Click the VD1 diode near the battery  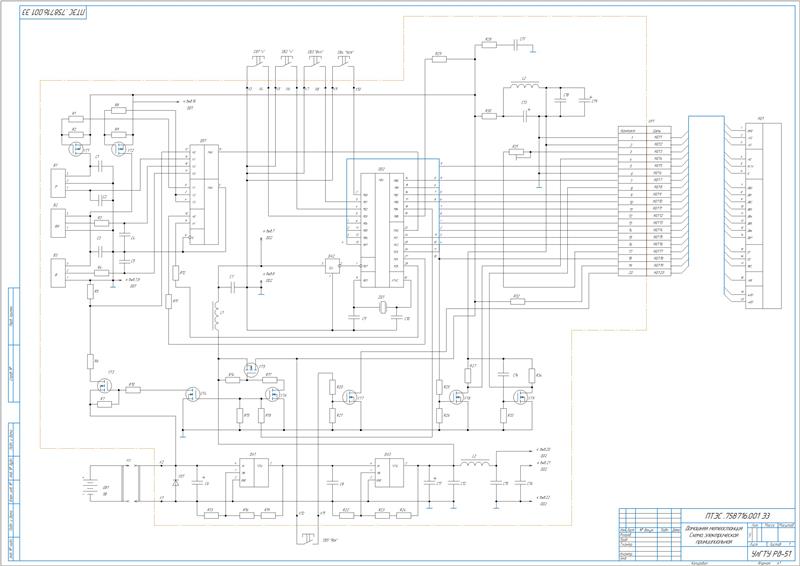click(176, 481)
